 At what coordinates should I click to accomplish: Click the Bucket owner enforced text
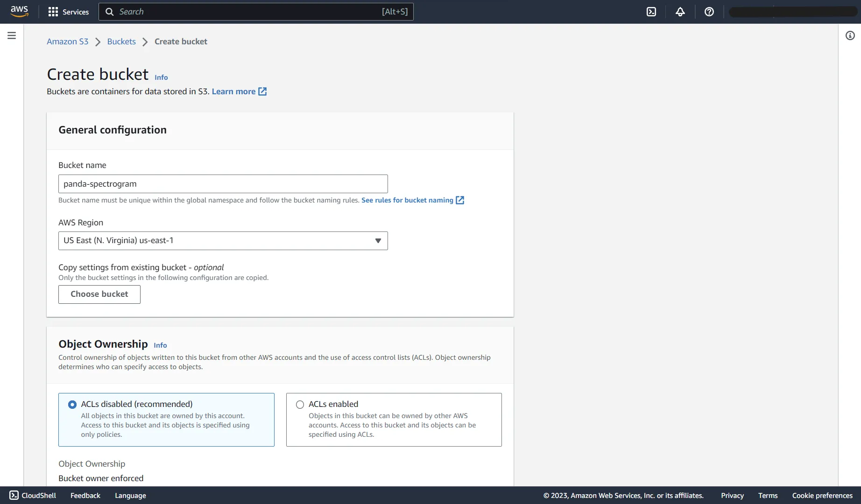[x=101, y=478]
